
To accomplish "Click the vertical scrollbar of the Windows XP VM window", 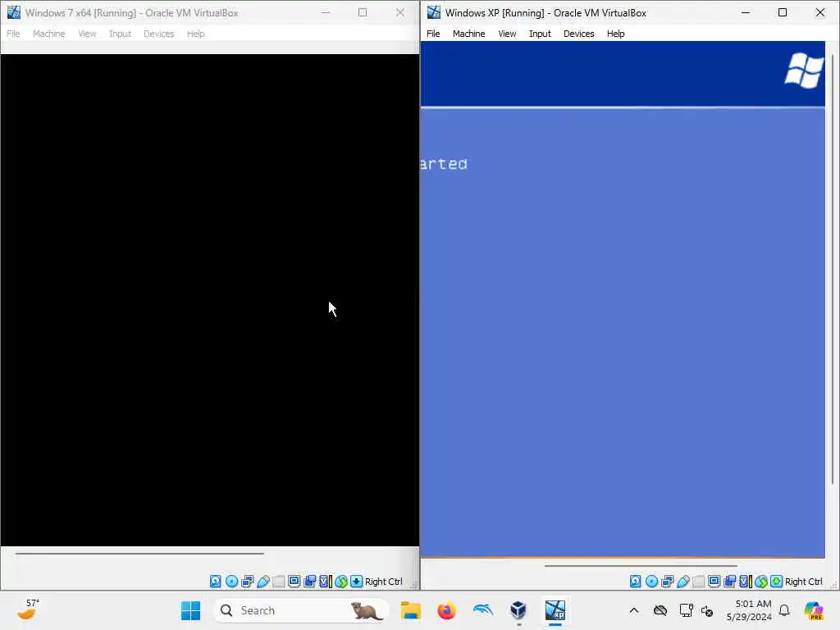I will (832, 269).
